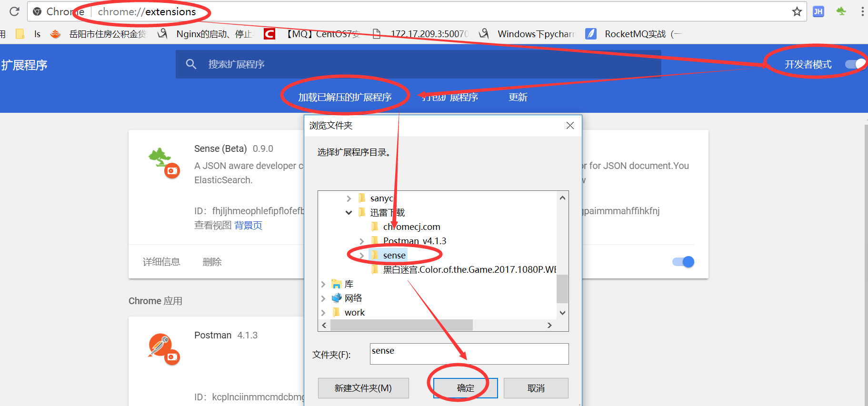Collapse the 迅雷下载 folder node
Viewport: 868px width, 406px height.
pos(349,213)
